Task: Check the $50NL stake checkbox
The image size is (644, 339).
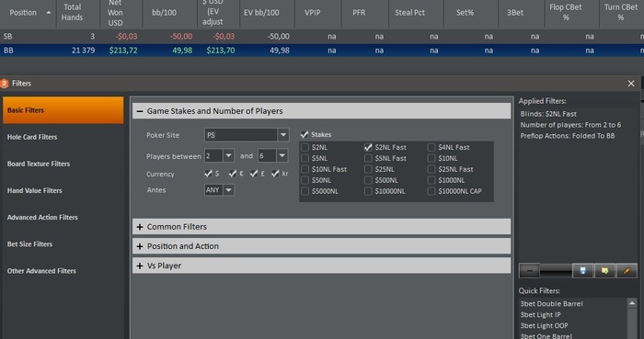Action: 305,180
